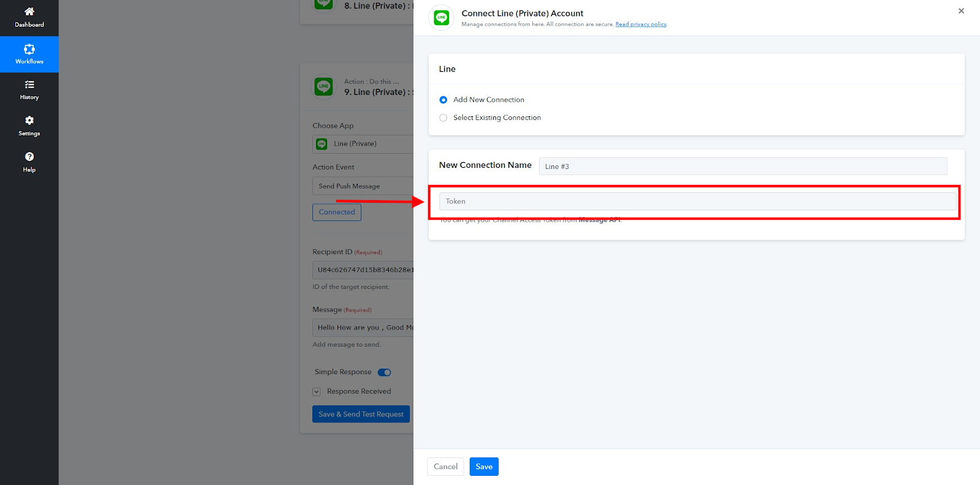Click Save & Send Test Request
The image size is (980, 485).
361,414
